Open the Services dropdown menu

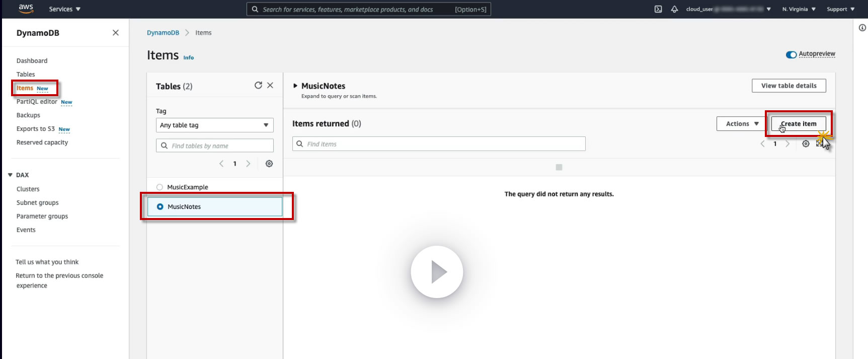pyautogui.click(x=64, y=9)
